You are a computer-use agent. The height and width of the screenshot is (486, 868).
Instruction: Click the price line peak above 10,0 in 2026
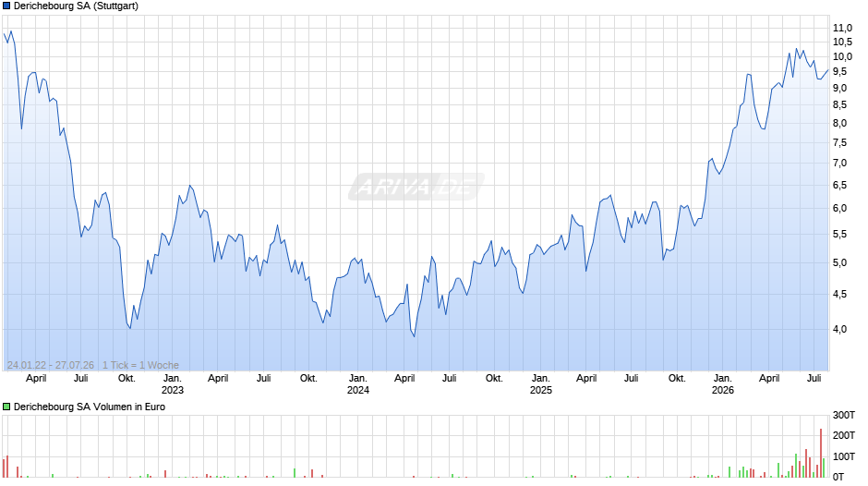(x=797, y=49)
